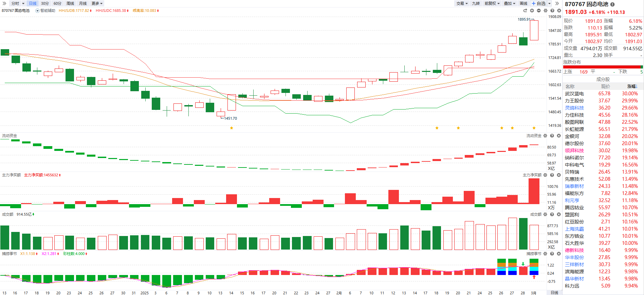This screenshot has height=295, width=644.
Task: Click the gold star marker under the 3月 candle
Action: [x=534, y=128]
